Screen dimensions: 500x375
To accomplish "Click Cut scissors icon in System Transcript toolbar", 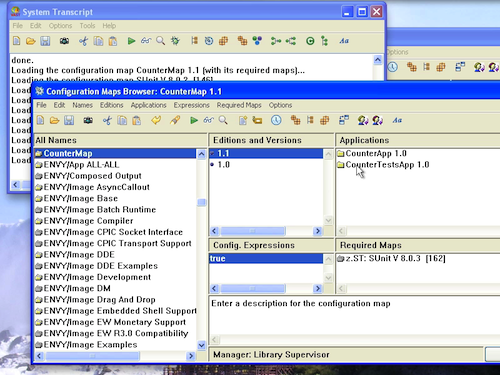I will click(83, 41).
